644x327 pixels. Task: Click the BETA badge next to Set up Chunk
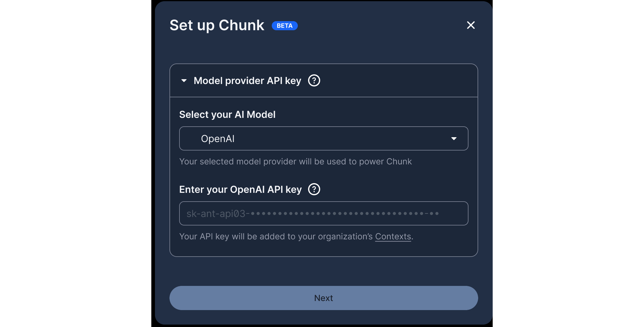click(x=284, y=26)
